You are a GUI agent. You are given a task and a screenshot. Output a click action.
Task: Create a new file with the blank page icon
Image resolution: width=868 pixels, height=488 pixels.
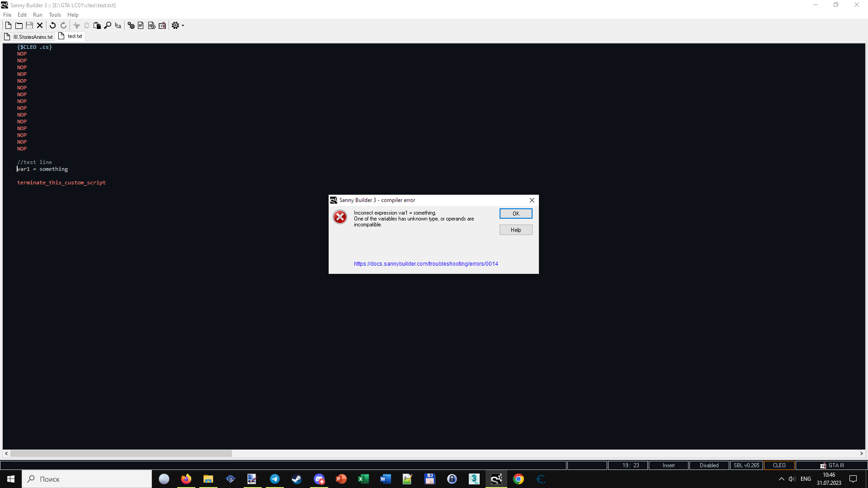8,25
